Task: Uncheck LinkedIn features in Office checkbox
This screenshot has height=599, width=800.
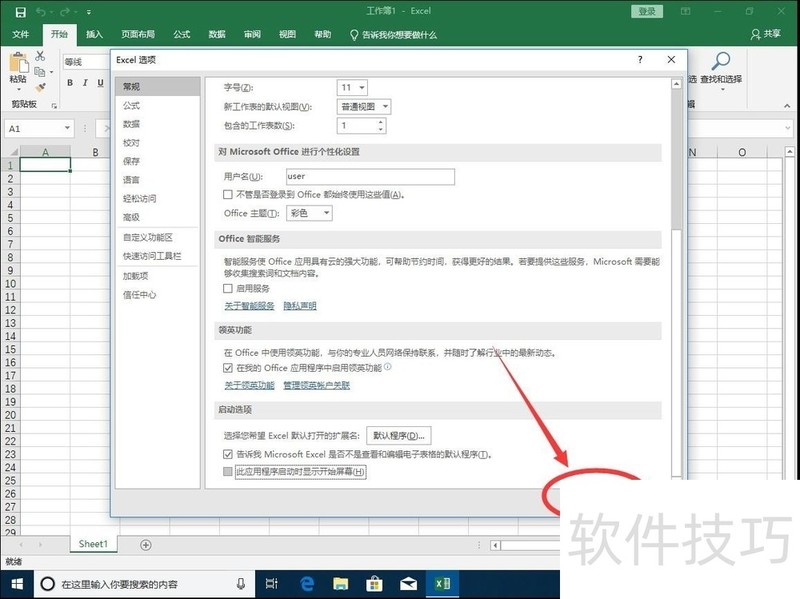Action: pos(228,367)
